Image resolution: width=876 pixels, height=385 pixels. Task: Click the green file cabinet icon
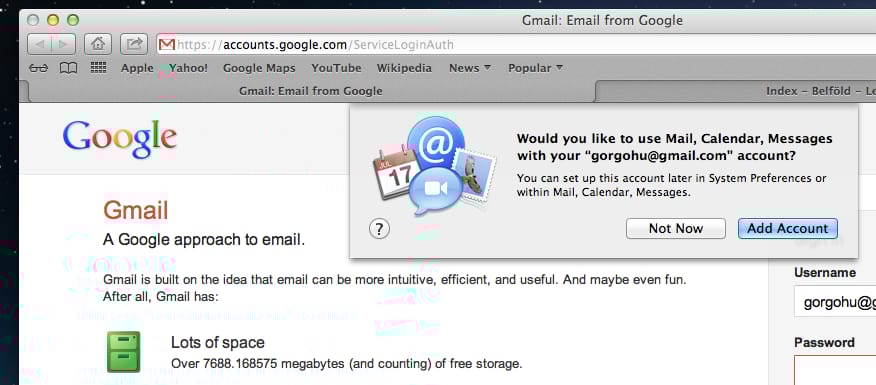pyautogui.click(x=123, y=351)
